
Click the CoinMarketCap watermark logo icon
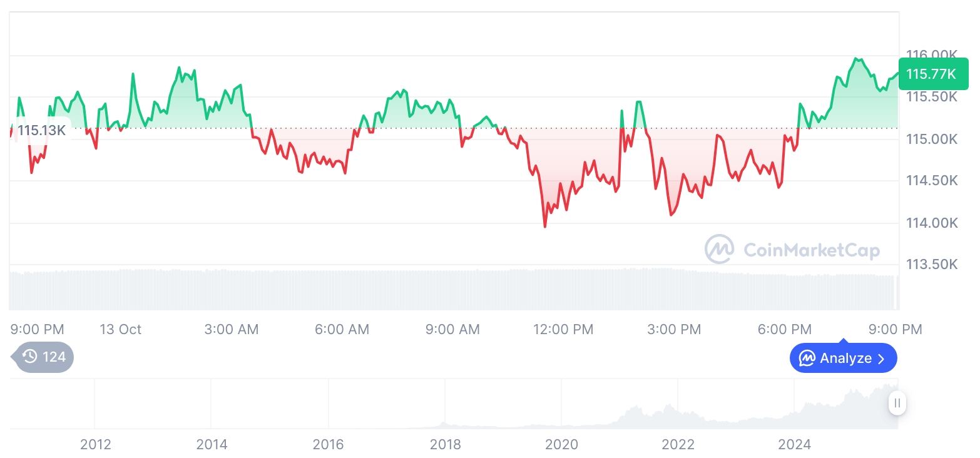coord(719,249)
